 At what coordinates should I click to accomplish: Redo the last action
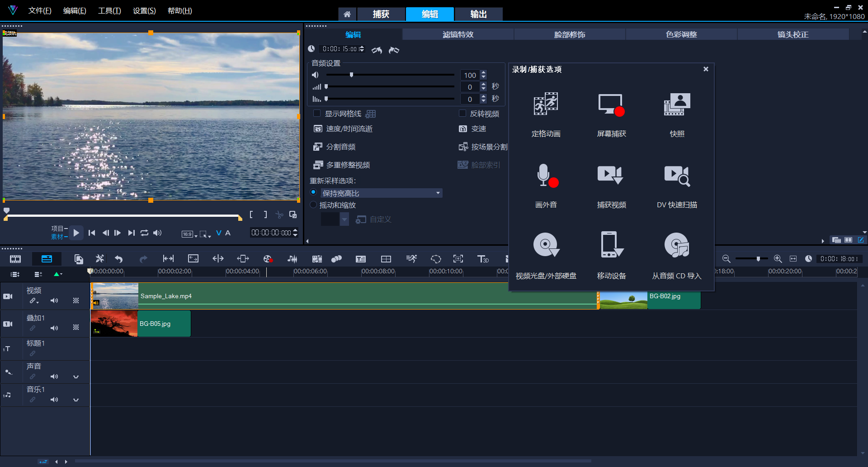(x=143, y=259)
